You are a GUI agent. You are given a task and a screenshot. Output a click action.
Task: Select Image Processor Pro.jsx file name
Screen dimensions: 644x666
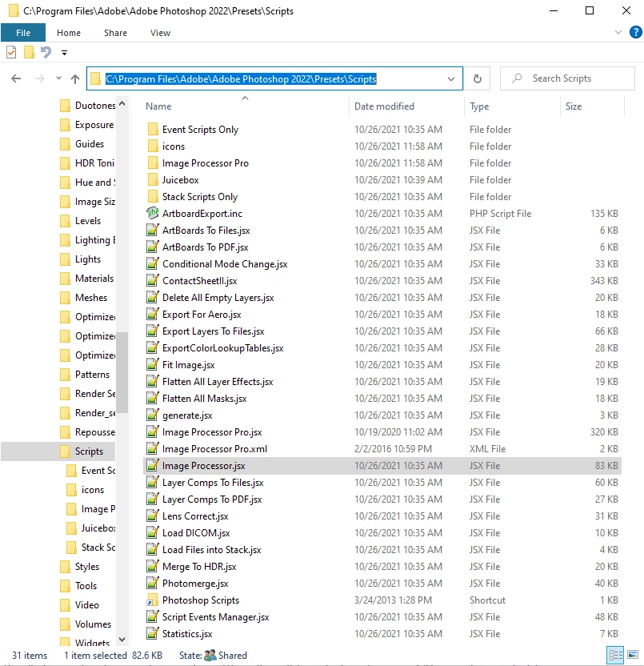point(212,432)
